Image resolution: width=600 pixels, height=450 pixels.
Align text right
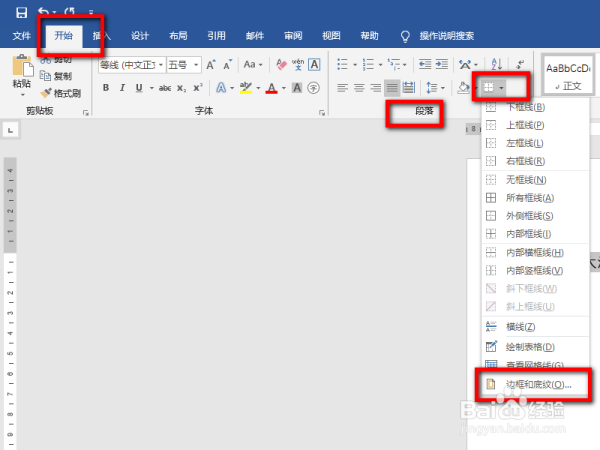point(375,88)
